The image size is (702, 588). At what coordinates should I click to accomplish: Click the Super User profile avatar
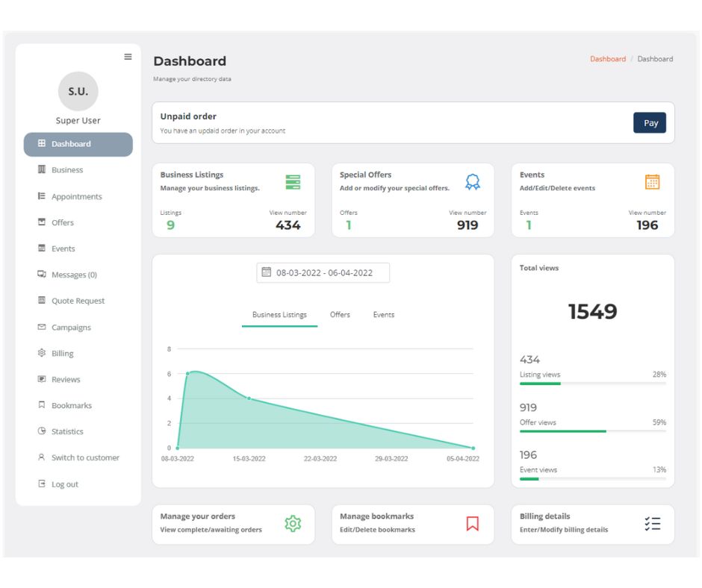click(x=78, y=91)
